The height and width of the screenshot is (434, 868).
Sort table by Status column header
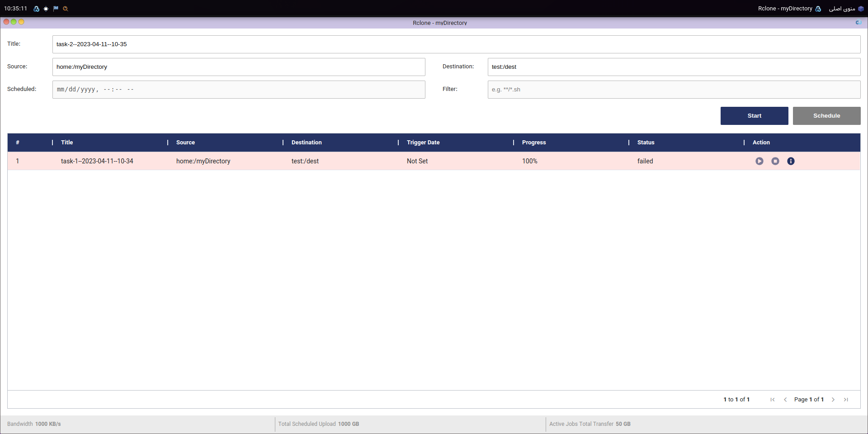pyautogui.click(x=646, y=143)
